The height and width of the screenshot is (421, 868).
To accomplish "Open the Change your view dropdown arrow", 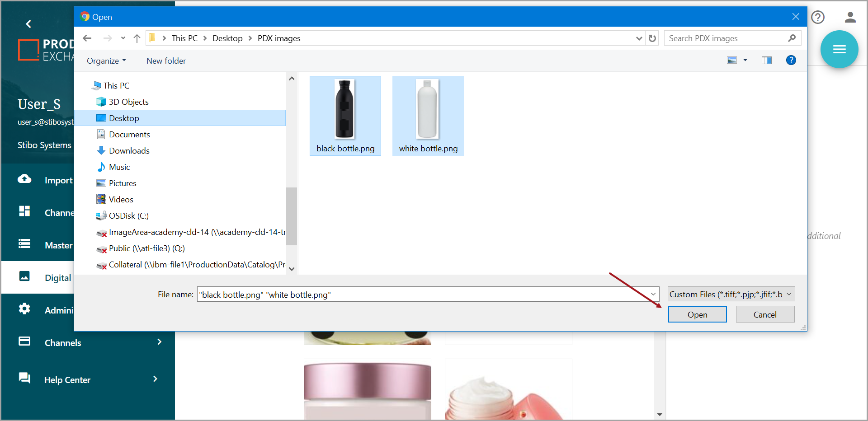I will click(x=745, y=61).
